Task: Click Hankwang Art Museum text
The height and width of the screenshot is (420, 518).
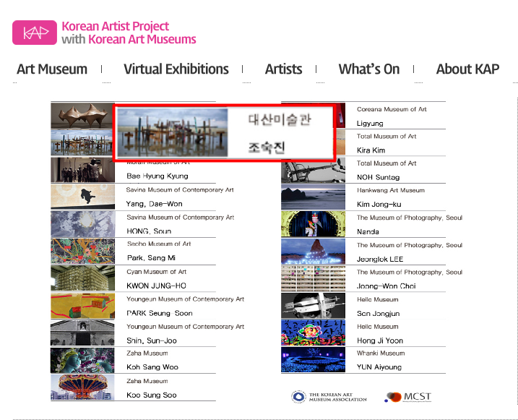Action: coord(390,190)
